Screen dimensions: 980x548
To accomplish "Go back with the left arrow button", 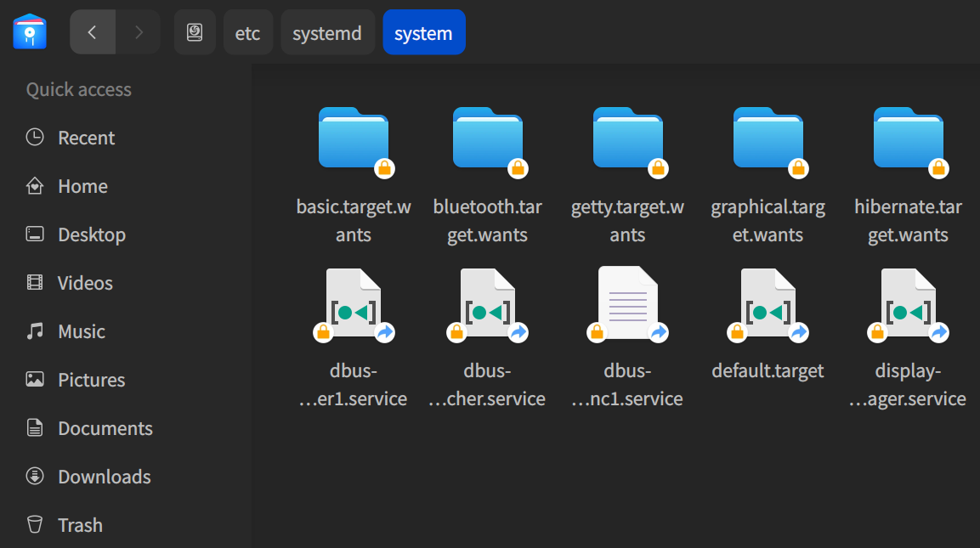I will 93,32.
